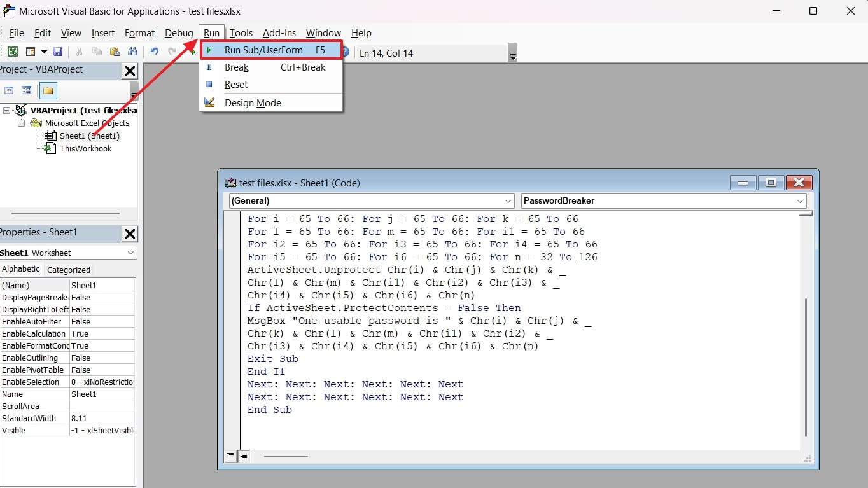The height and width of the screenshot is (488, 868).
Task: Choose Design Mode from Run menu
Action: coord(271,103)
